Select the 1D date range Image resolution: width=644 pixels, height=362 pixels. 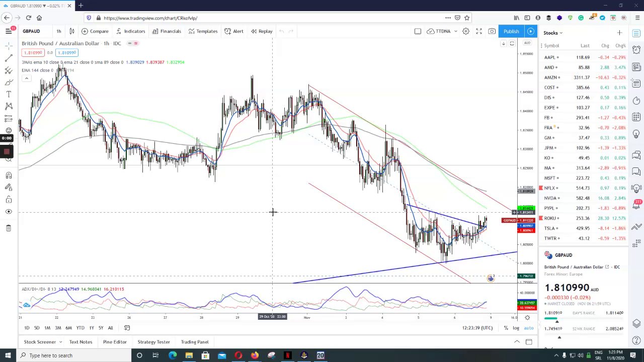(27, 328)
